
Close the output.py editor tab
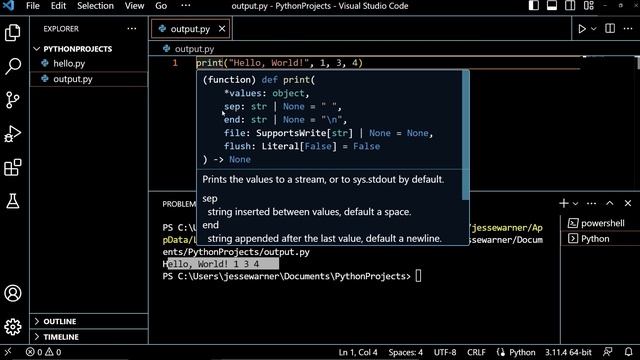[x=222, y=29]
